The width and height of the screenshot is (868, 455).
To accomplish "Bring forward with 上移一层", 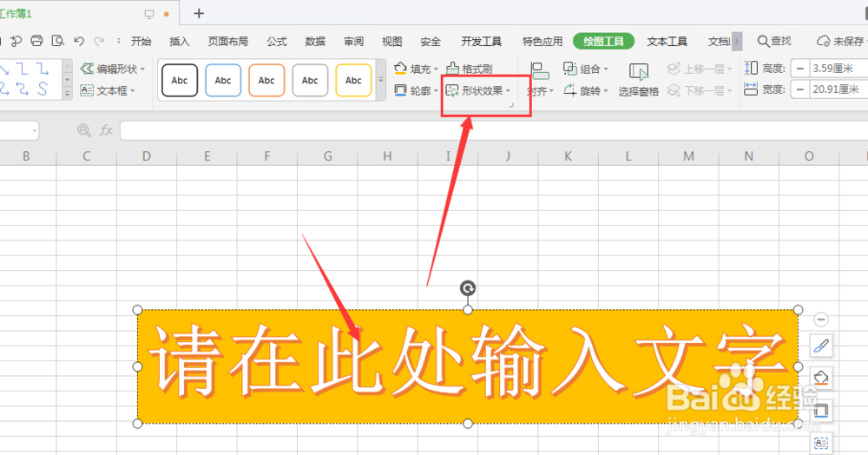I will [699, 69].
